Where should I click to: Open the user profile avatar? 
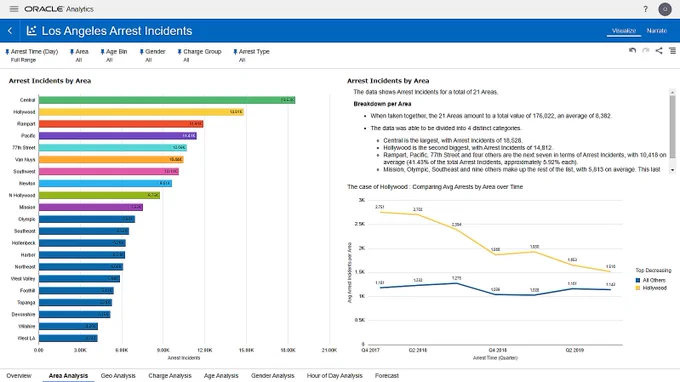[664, 9]
